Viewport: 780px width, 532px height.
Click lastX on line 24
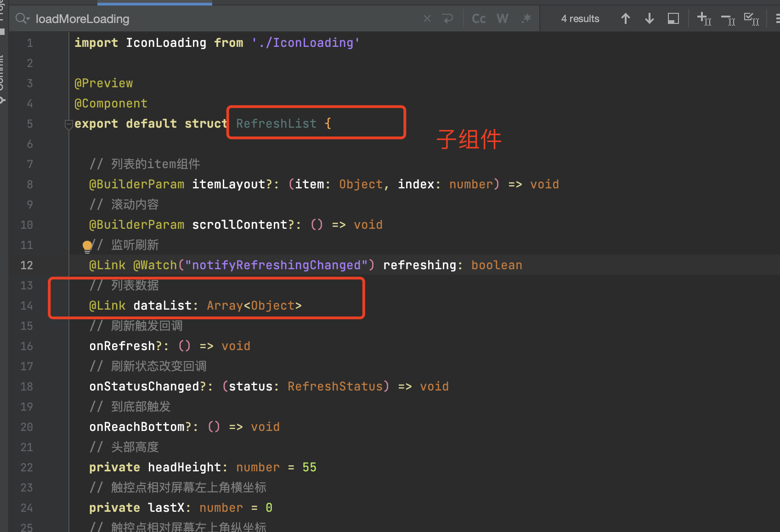tap(166, 508)
